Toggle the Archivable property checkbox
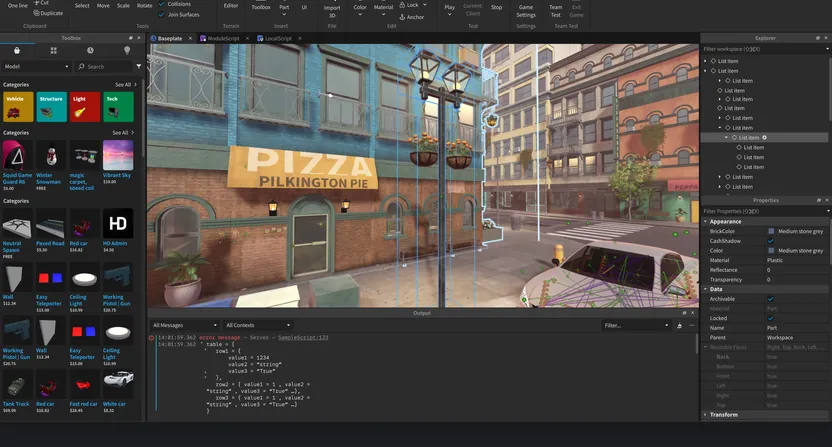Viewport: 832px width, 447px height. pos(770,299)
